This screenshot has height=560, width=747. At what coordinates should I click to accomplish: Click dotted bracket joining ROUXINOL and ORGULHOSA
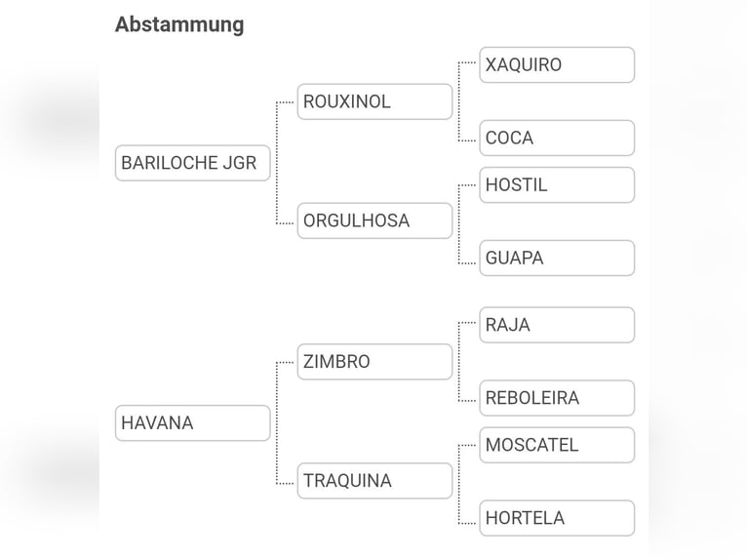[277, 162]
